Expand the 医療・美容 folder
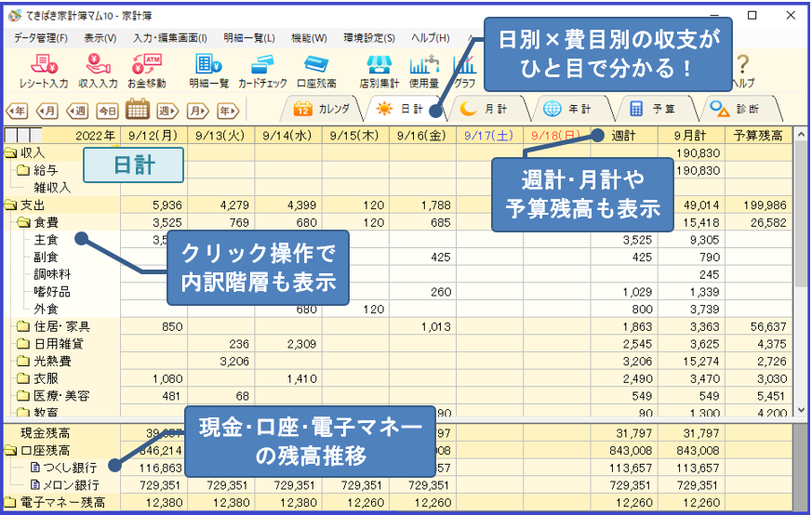The width and height of the screenshot is (812, 515). [x=22, y=396]
